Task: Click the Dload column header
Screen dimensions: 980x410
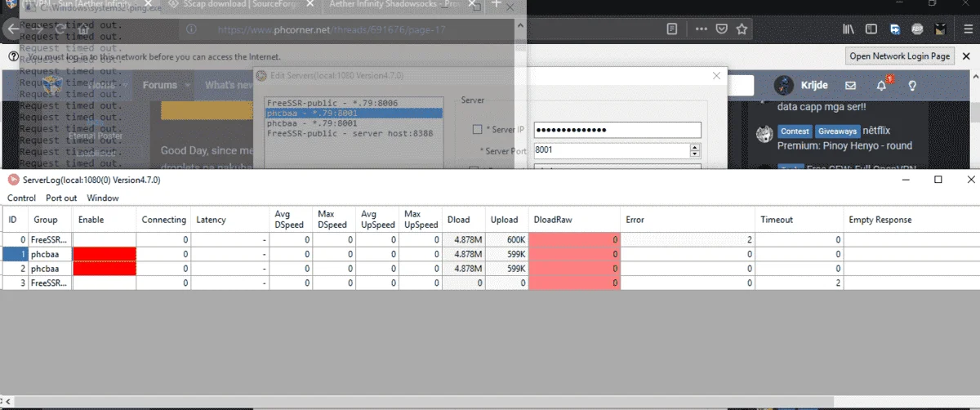Action: point(464,220)
